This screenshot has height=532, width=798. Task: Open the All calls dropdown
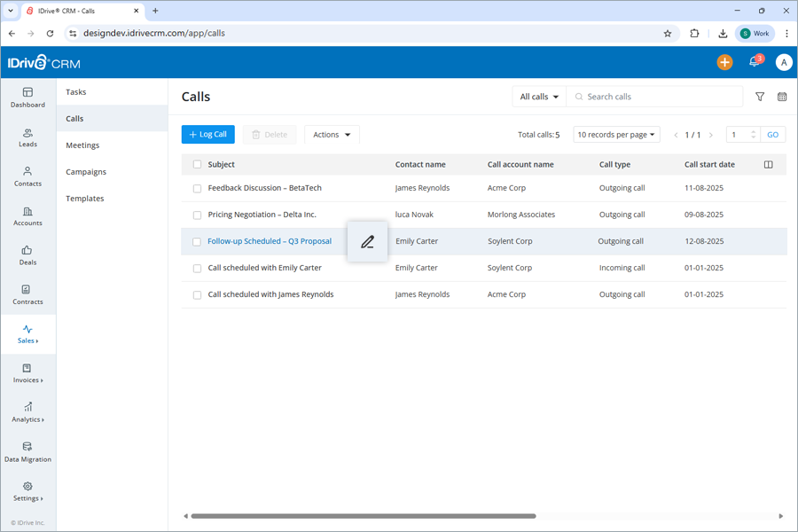pyautogui.click(x=536, y=96)
